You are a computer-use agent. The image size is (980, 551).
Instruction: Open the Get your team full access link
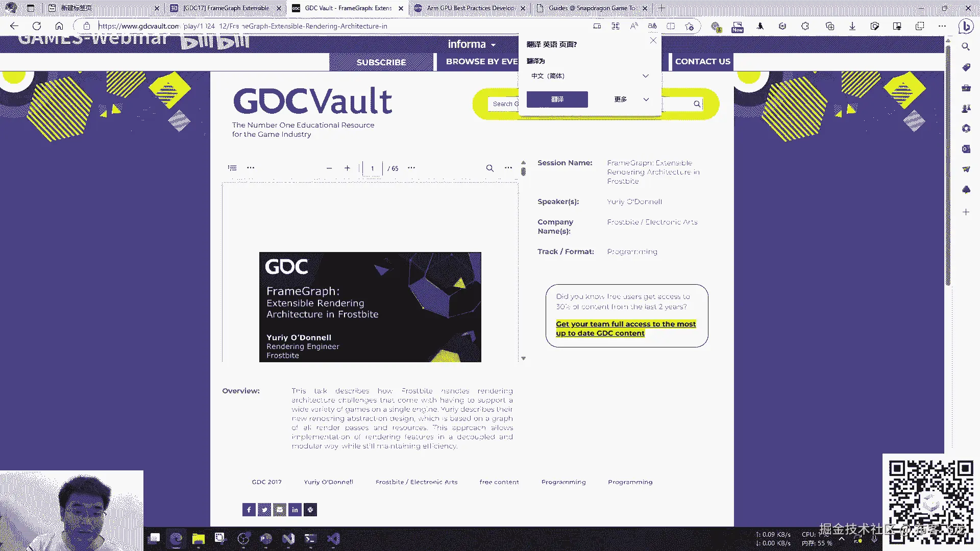pyautogui.click(x=626, y=329)
